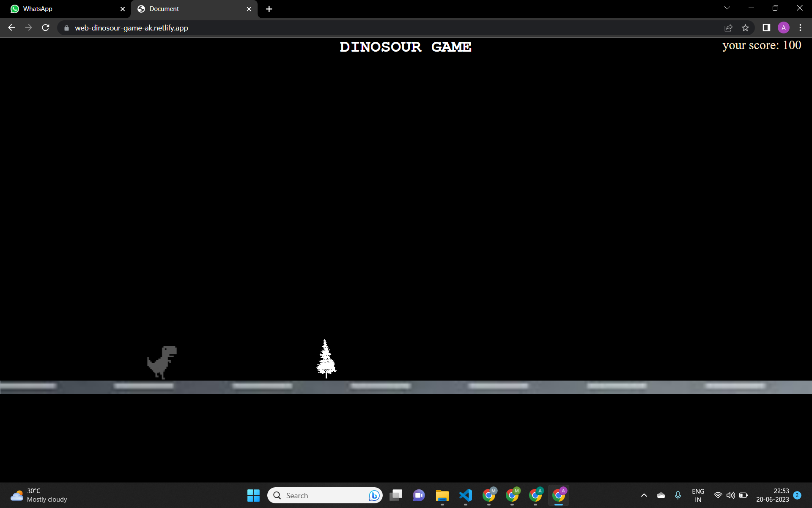
Task: Close the WhatsApp tab
Action: 123,9
